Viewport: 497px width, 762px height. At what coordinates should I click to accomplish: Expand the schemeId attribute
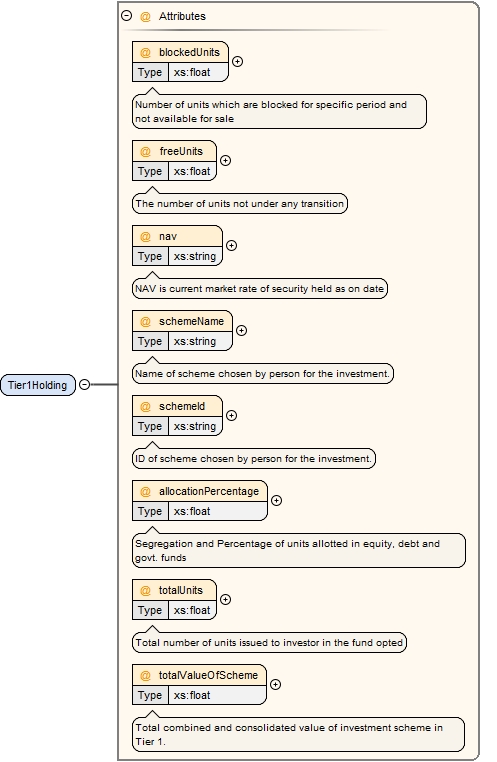(x=232, y=416)
